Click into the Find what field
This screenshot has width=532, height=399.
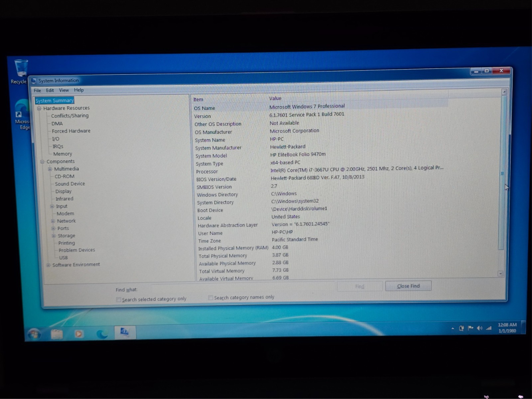243,288
